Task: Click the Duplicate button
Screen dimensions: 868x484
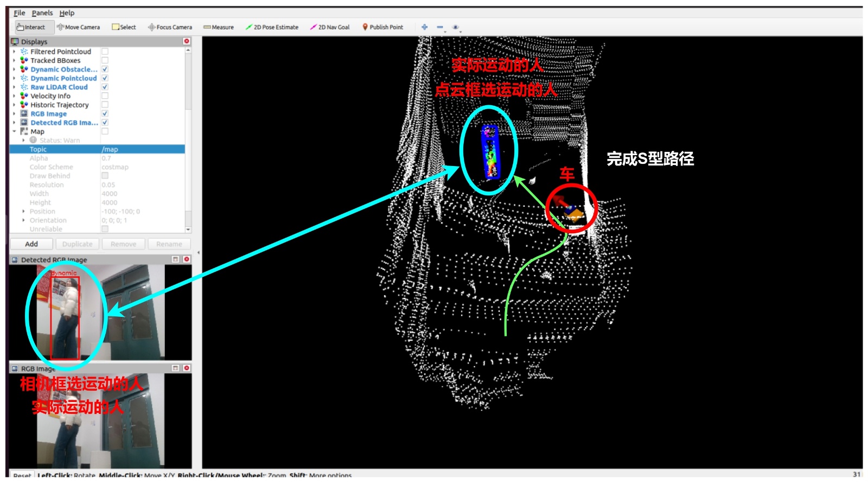Action: (77, 244)
